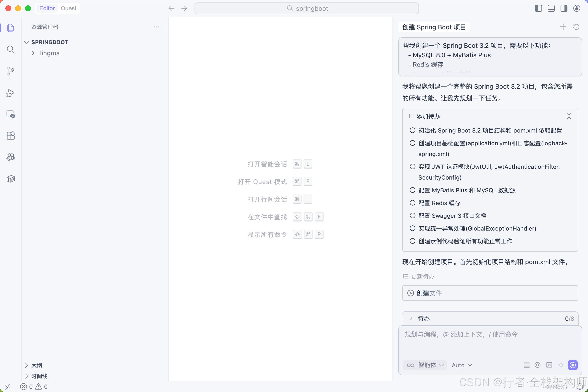This screenshot has width=588, height=392.
Task: Open the Search panel in the sidebar
Action: tap(11, 49)
